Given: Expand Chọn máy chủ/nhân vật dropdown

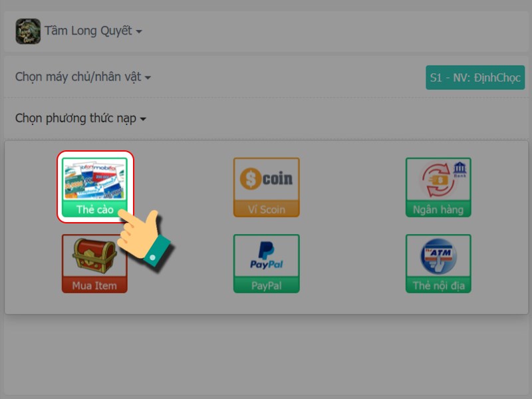Looking at the screenshot, I should tap(82, 77).
